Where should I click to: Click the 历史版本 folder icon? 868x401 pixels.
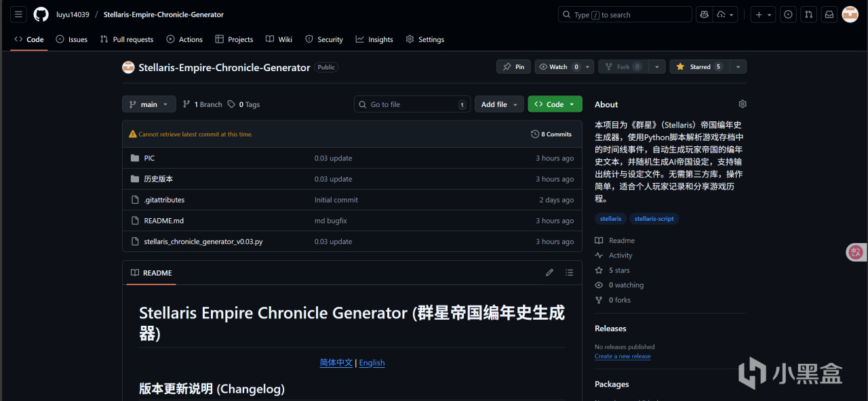134,179
